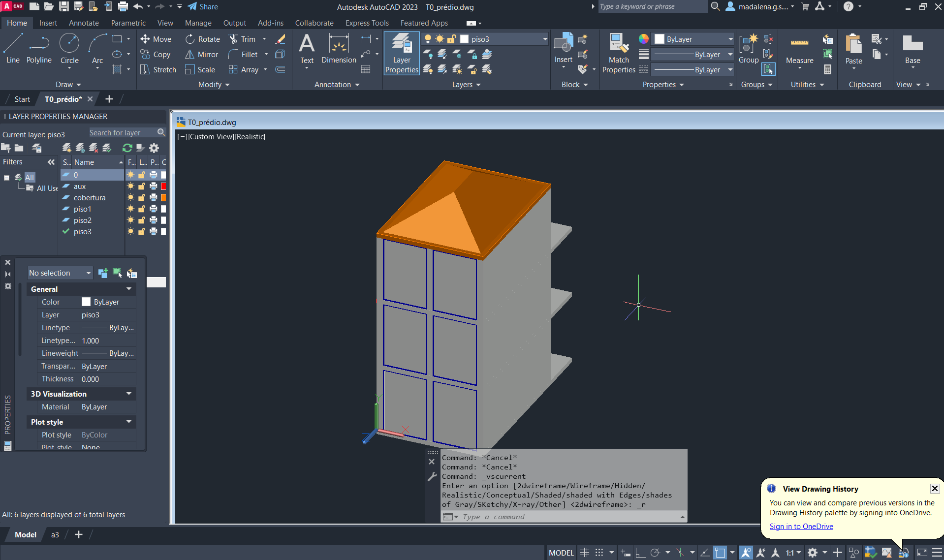Screen dimensions: 944x560
Task: Toggle grid display in status bar
Action: pos(584,553)
